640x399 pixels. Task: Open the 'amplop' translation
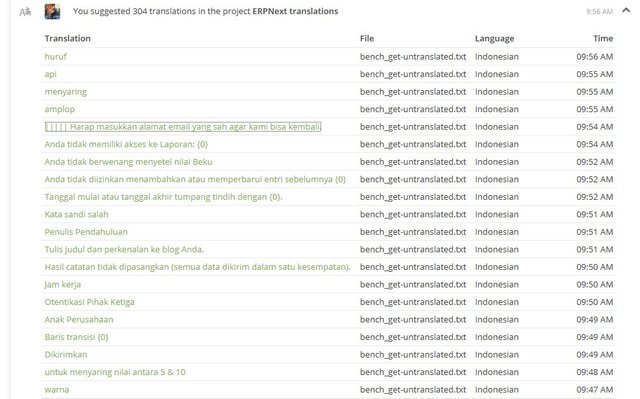click(x=60, y=109)
